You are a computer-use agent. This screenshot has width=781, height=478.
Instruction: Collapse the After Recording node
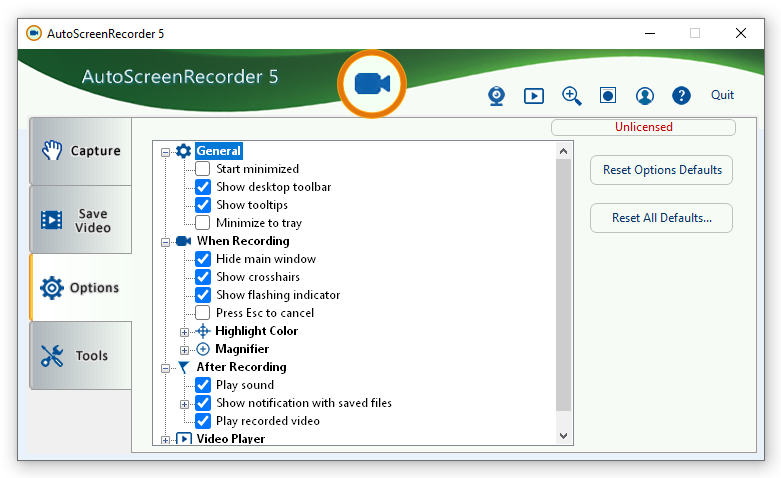coord(165,368)
